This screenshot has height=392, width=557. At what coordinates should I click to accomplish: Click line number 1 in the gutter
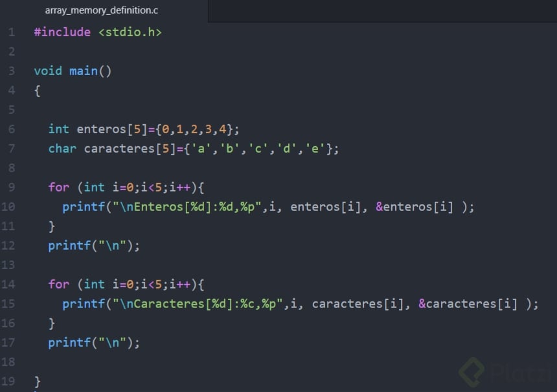coord(11,32)
